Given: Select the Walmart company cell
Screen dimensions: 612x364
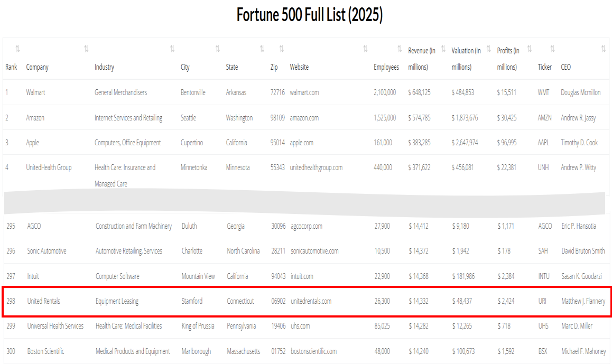Looking at the screenshot, I should click(x=35, y=92).
